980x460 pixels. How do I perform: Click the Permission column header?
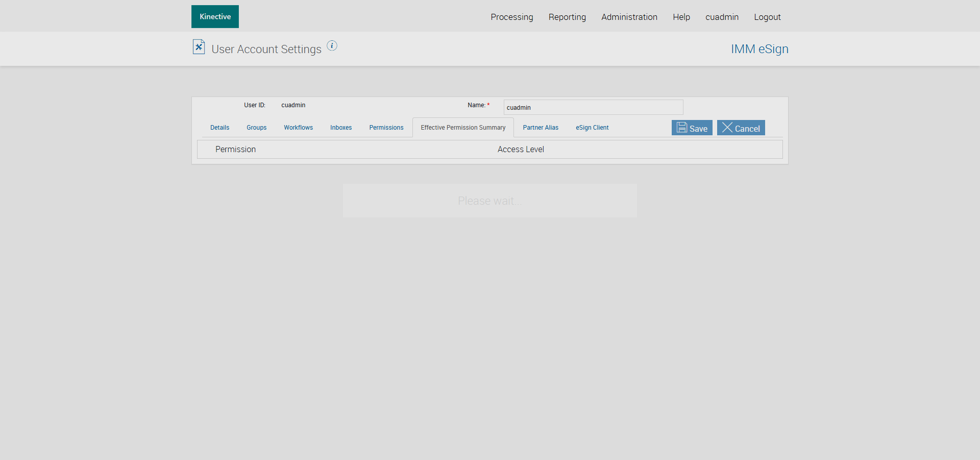tap(235, 150)
